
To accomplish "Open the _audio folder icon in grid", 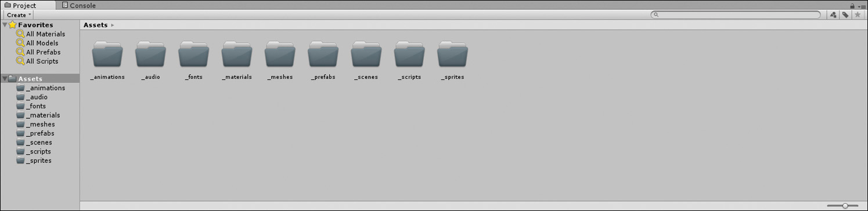I will 150,54.
